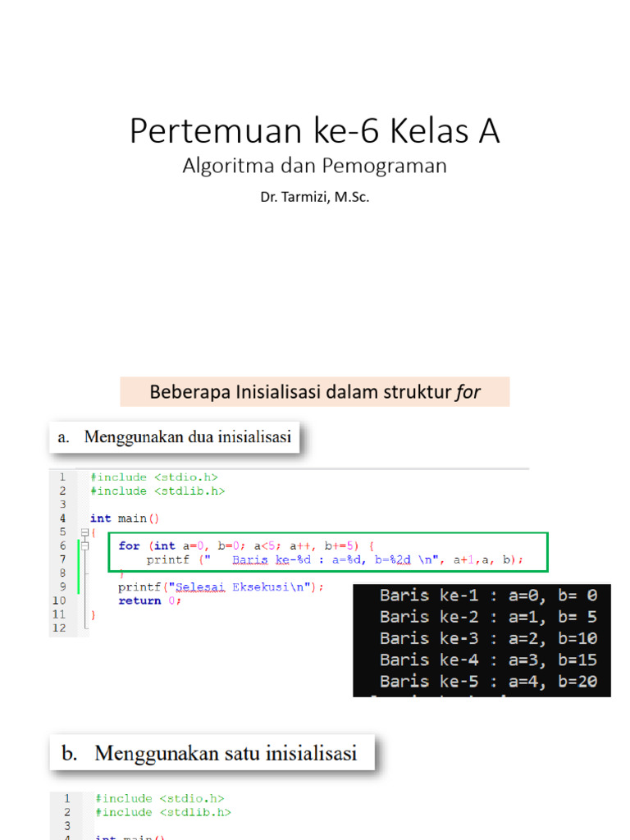The height and width of the screenshot is (840, 630).
Task: Collapse the fold marker beside code line 5
Action: [x=84, y=532]
